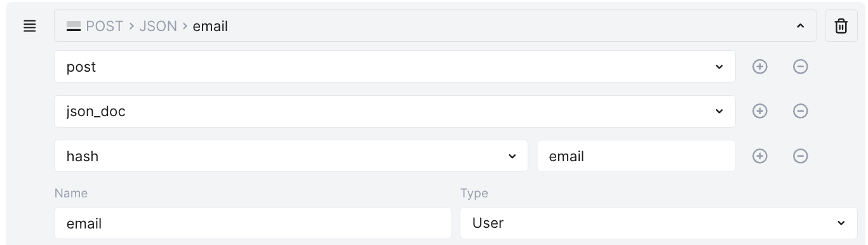This screenshot has width=868, height=245.
Task: Remove the json_doc row with minus icon
Action: tap(801, 111)
